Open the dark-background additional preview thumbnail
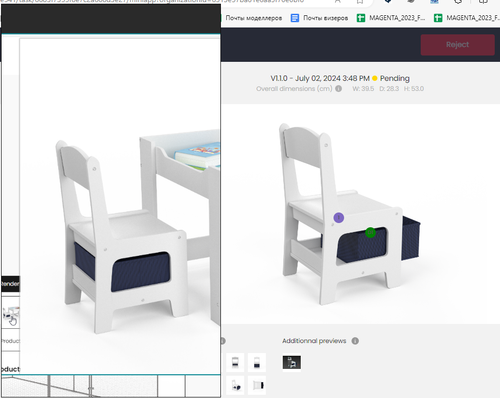The width and height of the screenshot is (500, 398). (292, 362)
